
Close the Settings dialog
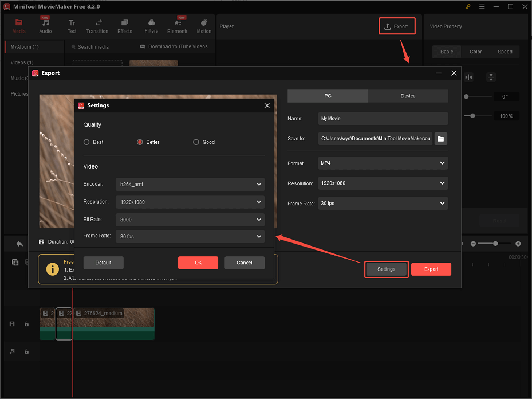(267, 105)
